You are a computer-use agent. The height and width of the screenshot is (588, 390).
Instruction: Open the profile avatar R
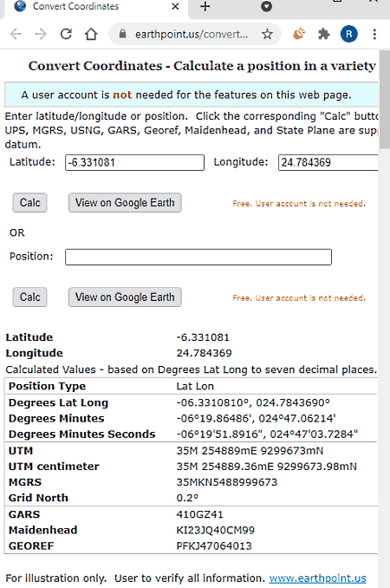tap(348, 34)
